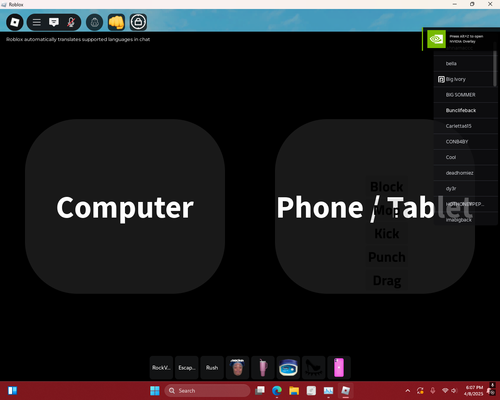Choose the Computer option
The width and height of the screenshot is (500, 400).
pyautogui.click(x=125, y=207)
